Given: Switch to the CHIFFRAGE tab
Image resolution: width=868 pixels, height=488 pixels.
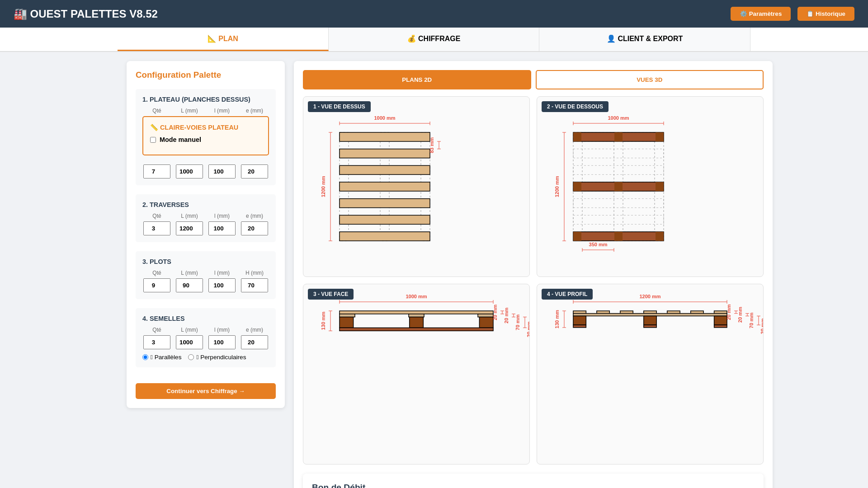Looking at the screenshot, I should [434, 39].
